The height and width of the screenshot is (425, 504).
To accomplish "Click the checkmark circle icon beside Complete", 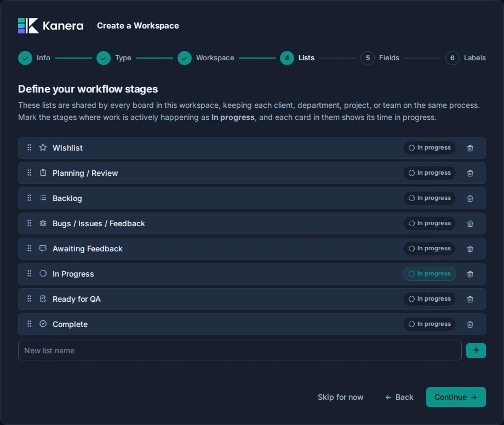I will [x=43, y=324].
